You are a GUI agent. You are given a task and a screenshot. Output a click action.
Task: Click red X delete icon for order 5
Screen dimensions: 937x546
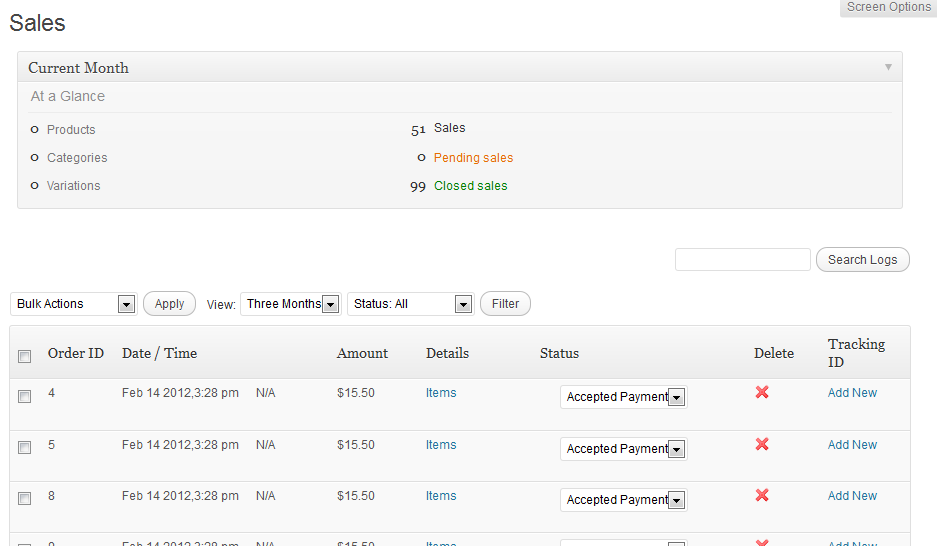[762, 444]
